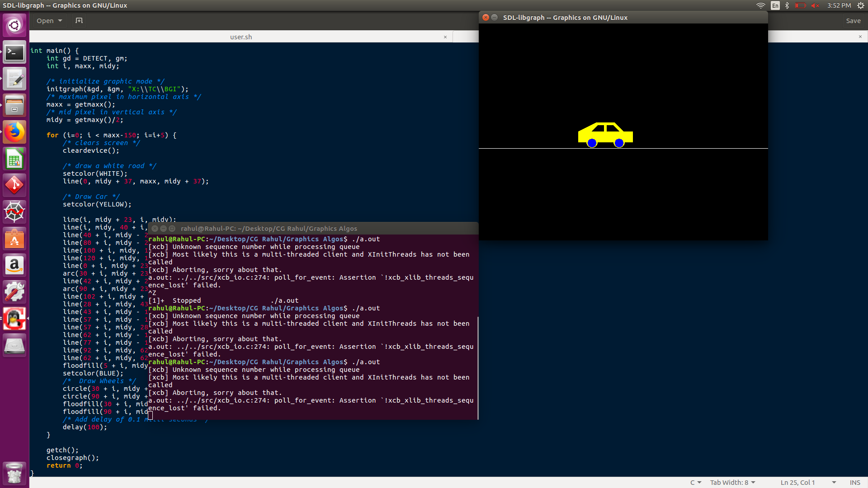Click the new document icon beside Open

pyautogui.click(x=79, y=21)
